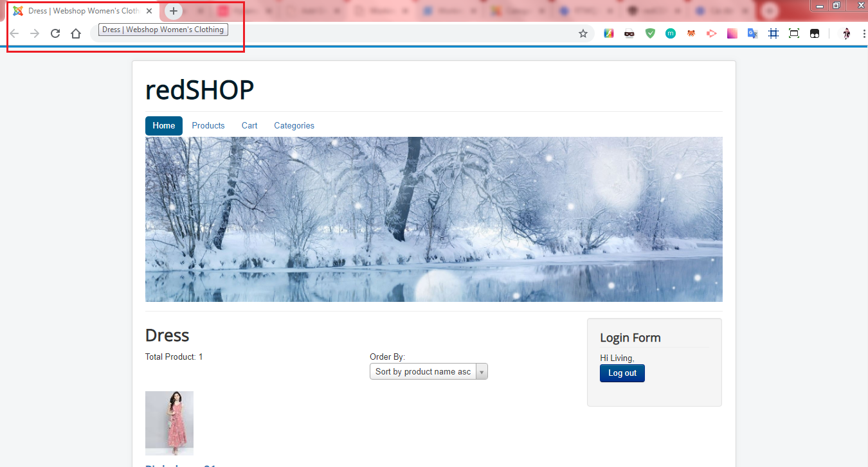Bookmark this page with the star

[583, 33]
